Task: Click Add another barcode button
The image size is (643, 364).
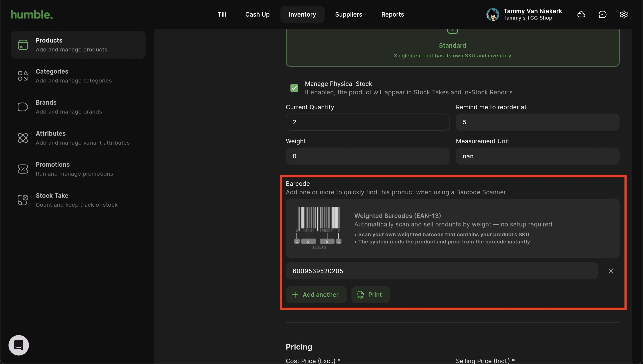Action: tap(316, 295)
